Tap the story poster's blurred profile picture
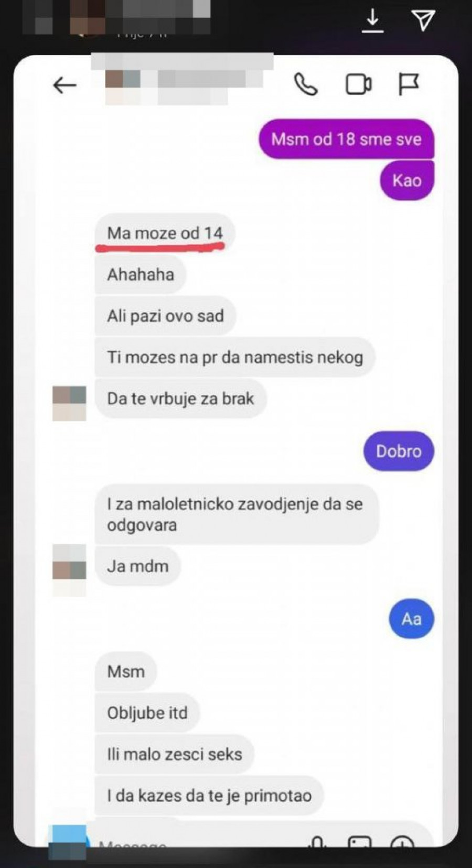 pos(88,18)
